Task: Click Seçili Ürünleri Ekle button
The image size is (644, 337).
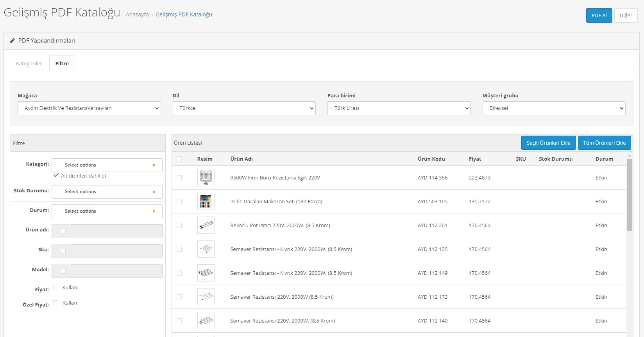Action: [x=549, y=143]
